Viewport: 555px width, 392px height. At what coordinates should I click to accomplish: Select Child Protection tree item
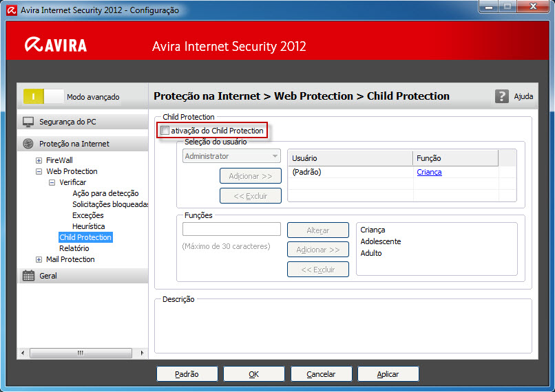click(85, 237)
